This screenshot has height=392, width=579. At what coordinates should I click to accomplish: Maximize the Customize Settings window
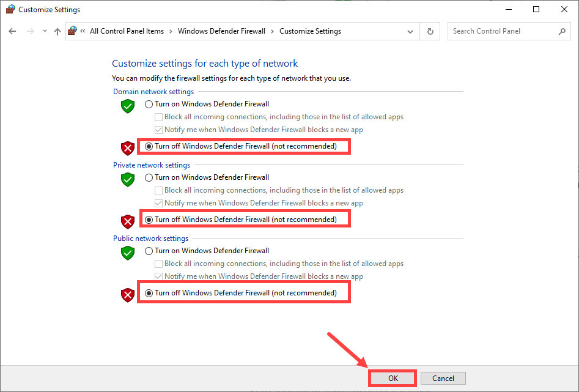(536, 9)
